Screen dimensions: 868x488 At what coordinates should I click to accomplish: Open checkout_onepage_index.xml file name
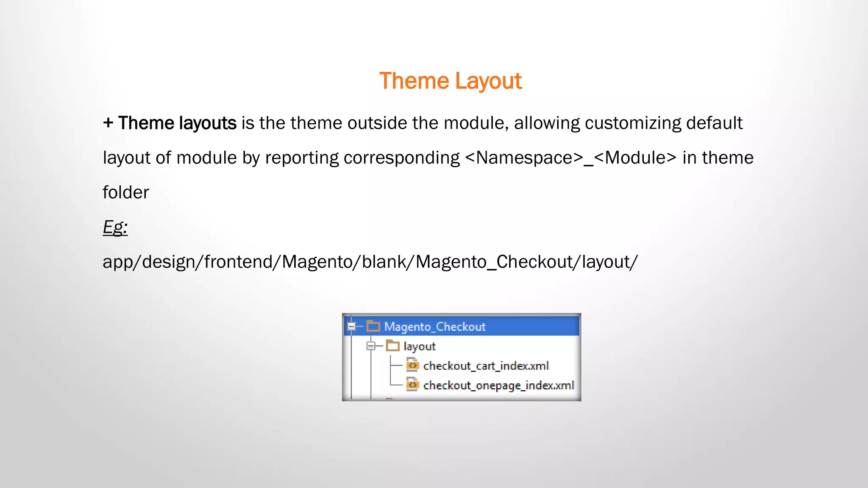tap(499, 385)
